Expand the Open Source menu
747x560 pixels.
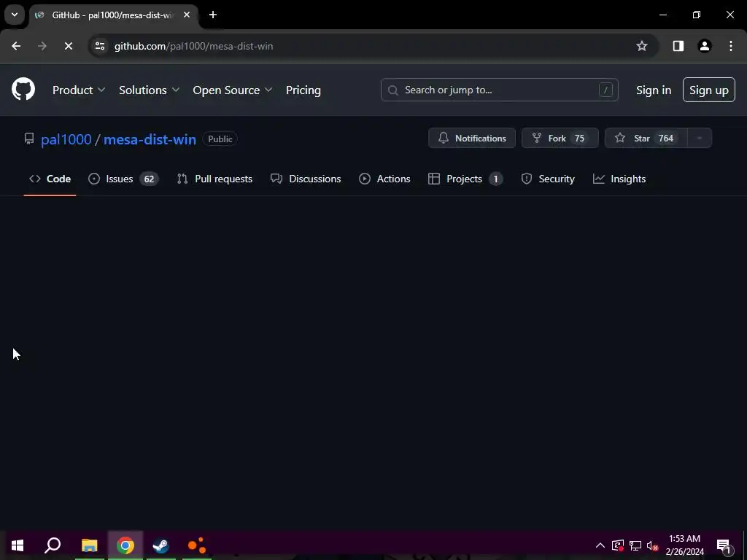click(233, 90)
